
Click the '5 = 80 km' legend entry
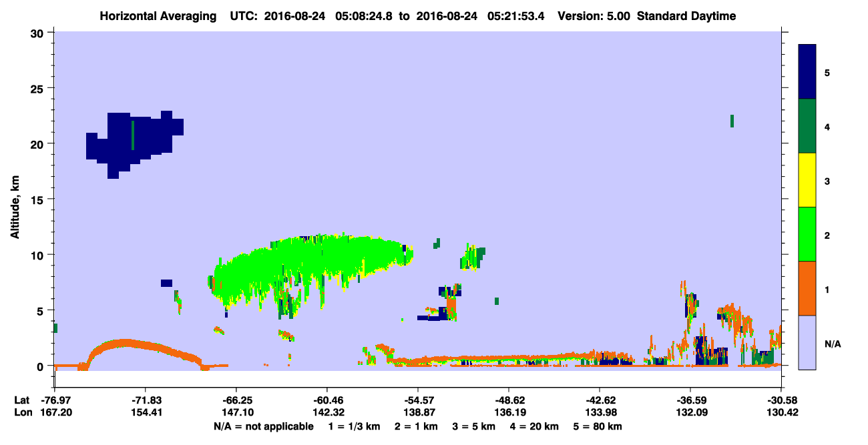tap(598, 426)
